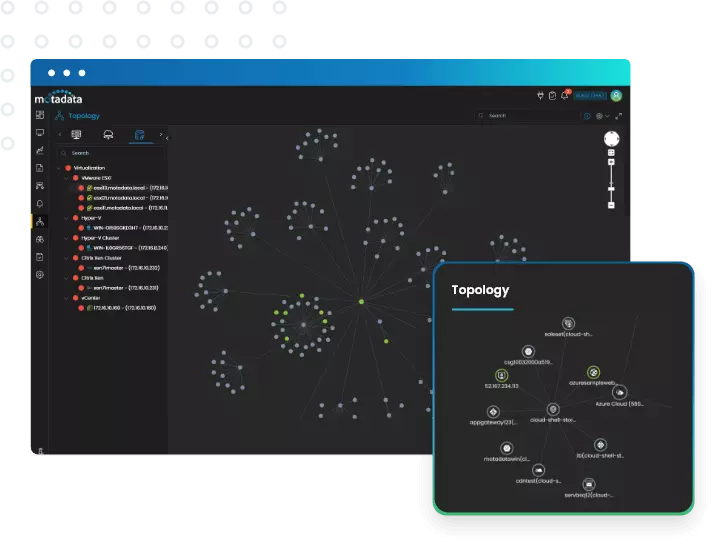Screen dimensions: 725x556
Task: Open the settings dropdown beside info icon
Action: pyautogui.click(x=602, y=116)
